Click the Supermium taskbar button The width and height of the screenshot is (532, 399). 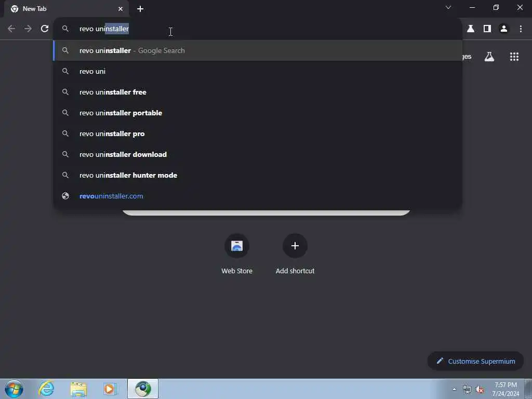(143, 389)
